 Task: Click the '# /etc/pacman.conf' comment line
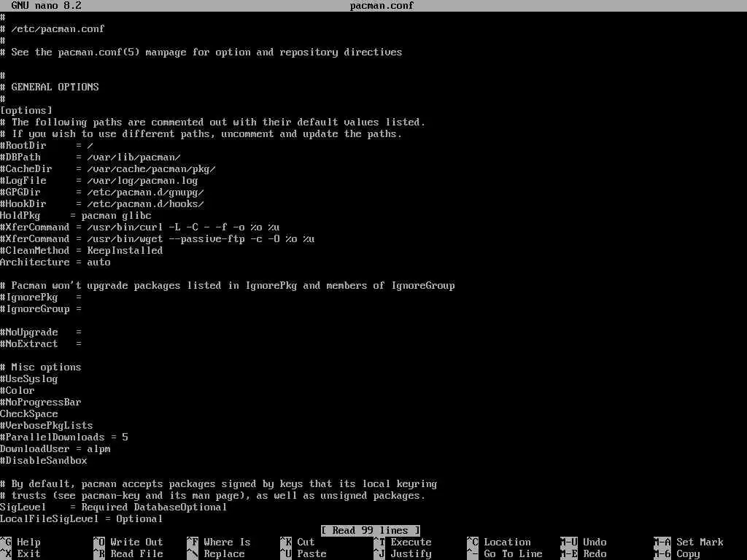point(53,29)
